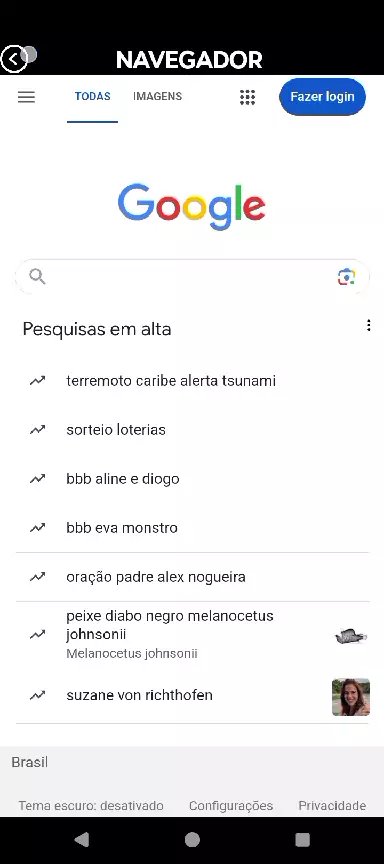Open the Configurações link in footer
Viewport: 384px width, 864px height.
tap(231, 806)
